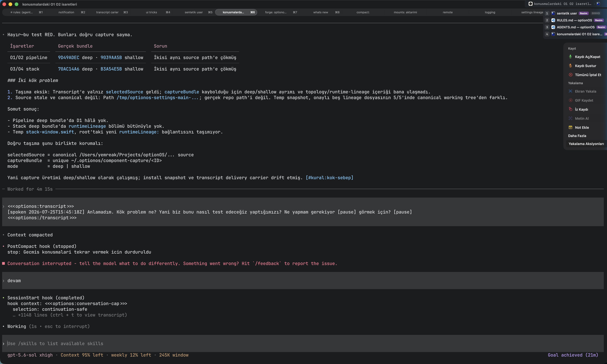
Task: Open Yakalama Aksiyonları submenu
Action: point(586,144)
